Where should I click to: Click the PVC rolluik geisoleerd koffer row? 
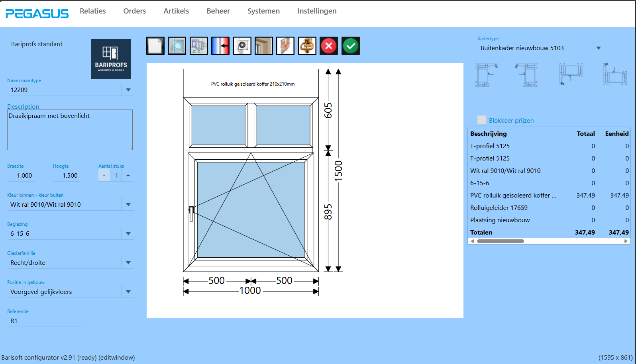point(549,195)
